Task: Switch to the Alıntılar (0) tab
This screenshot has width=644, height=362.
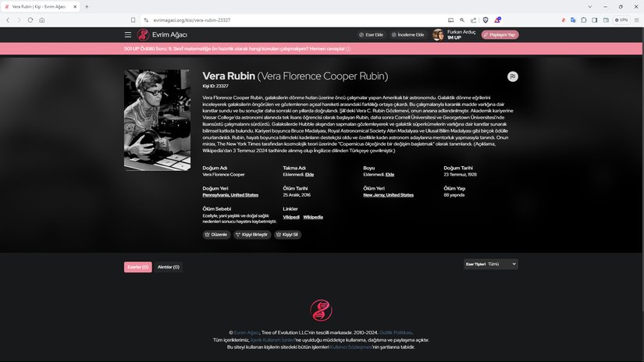Action: tap(169, 267)
